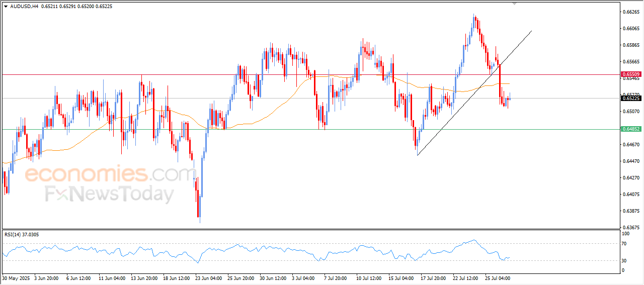Click the 15 Jul 04:00 time label
This screenshot has height=285, width=644.
coord(402,277)
